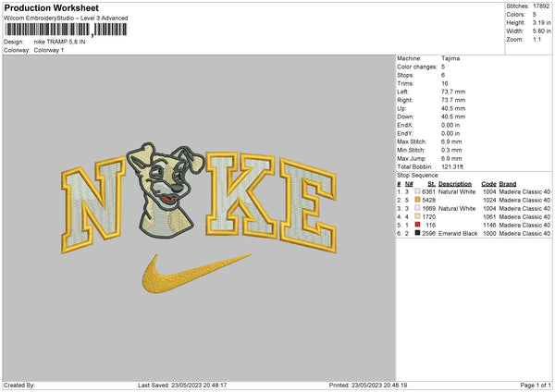Click the Trims value 16
This screenshot has width=555, height=392.
click(x=445, y=83)
